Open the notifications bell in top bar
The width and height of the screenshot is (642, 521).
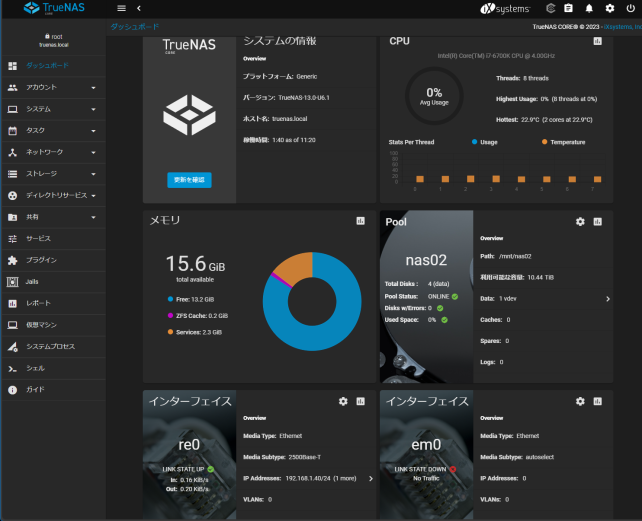[589, 8]
